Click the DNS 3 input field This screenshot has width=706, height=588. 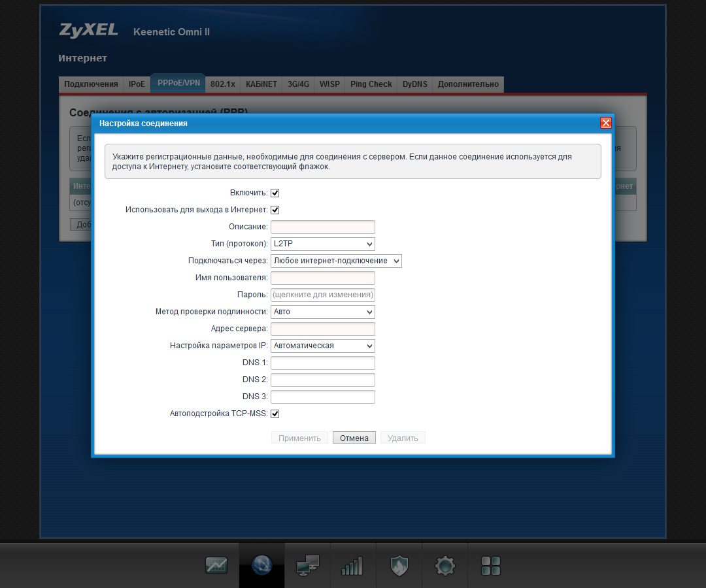[x=323, y=397]
